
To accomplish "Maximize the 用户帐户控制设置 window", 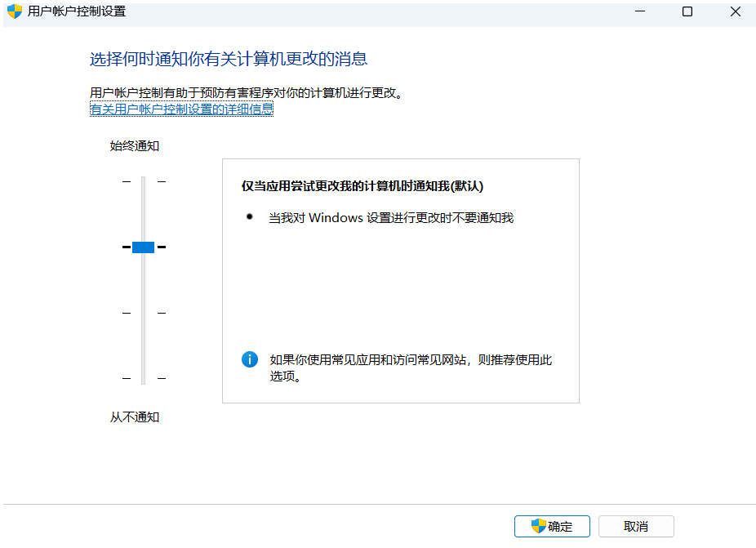I will 687,11.
